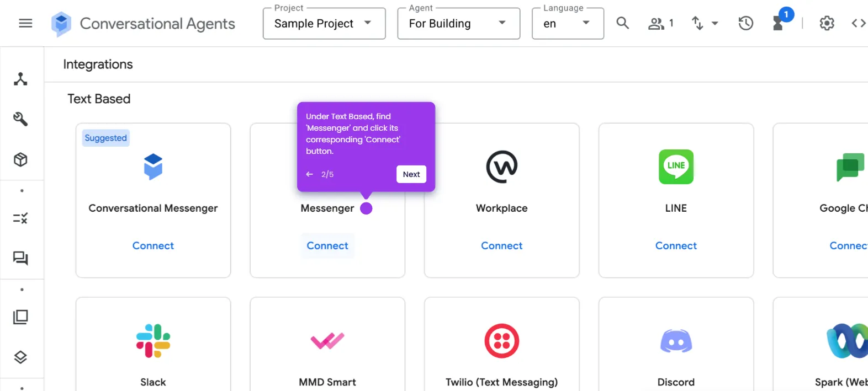Click the Suggested badge on Conversational Messenger
Image resolution: width=868 pixels, height=391 pixels.
click(x=105, y=138)
